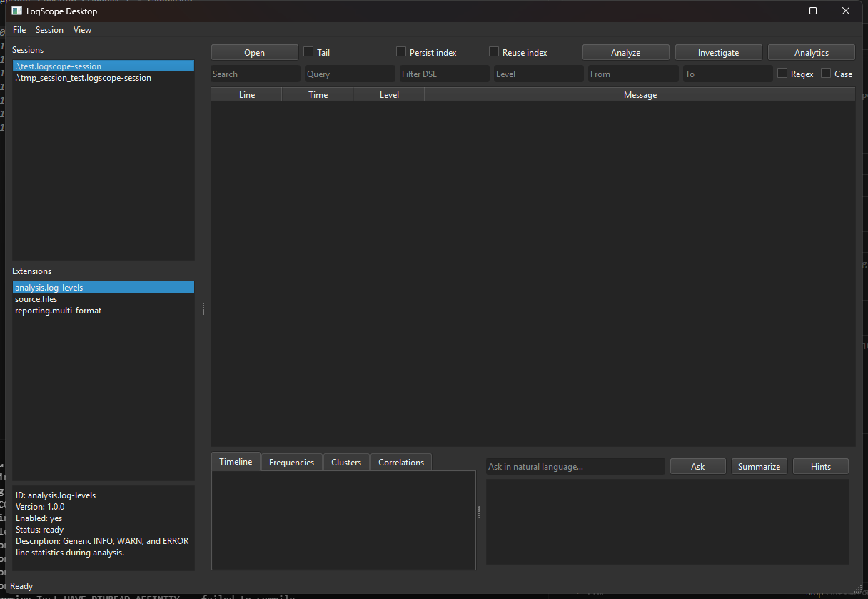
Task: Click the splitter handle beside Extensions panel
Action: [203, 308]
